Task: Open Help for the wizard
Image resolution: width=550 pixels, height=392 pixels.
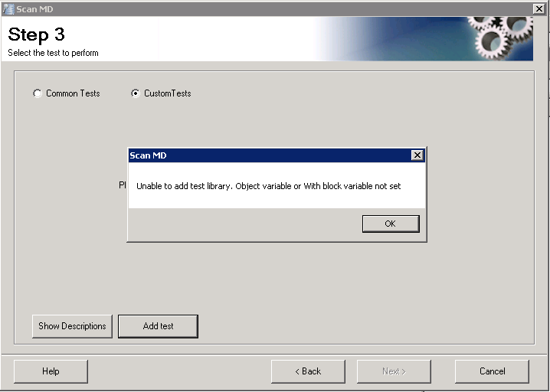Action: tap(51, 371)
